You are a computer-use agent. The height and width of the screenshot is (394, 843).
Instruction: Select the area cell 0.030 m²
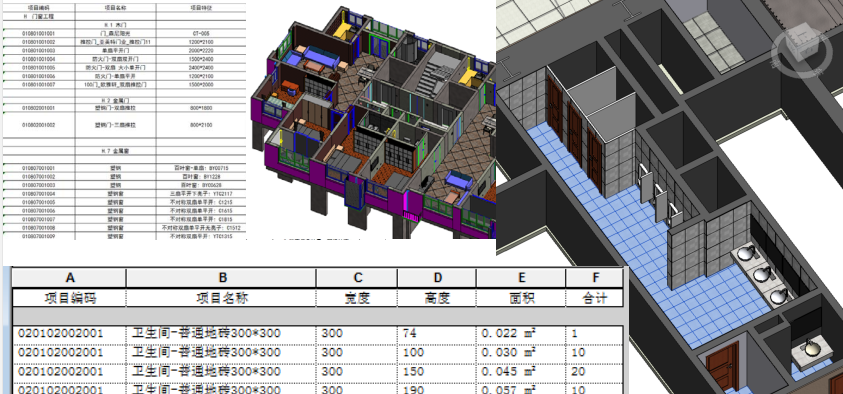coord(521,353)
